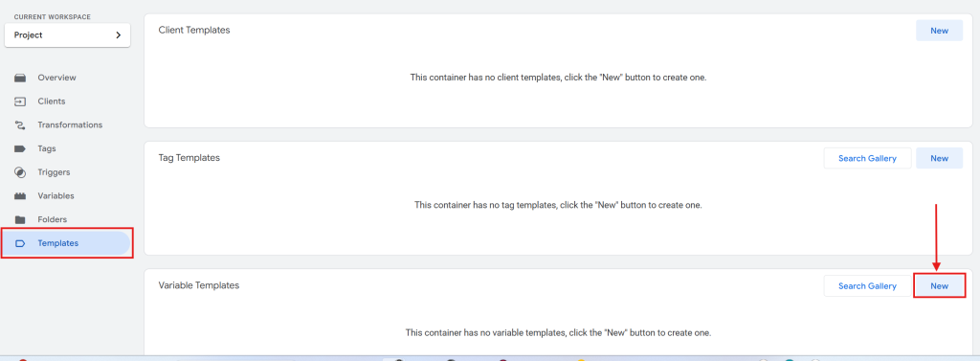Search Gallery for Tag Templates
This screenshot has height=361, width=980.
(867, 158)
